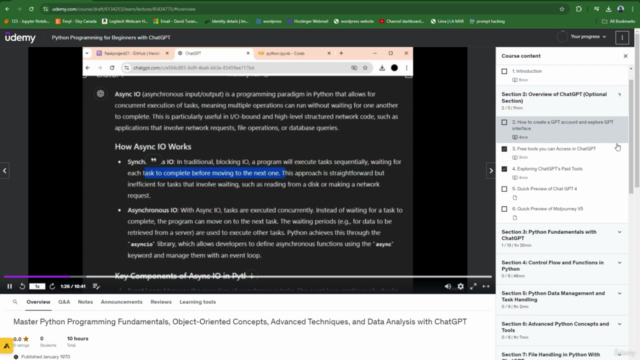Select the ChatGPT tab inside the video
This screenshot has height=360, width=640.
[x=213, y=53]
